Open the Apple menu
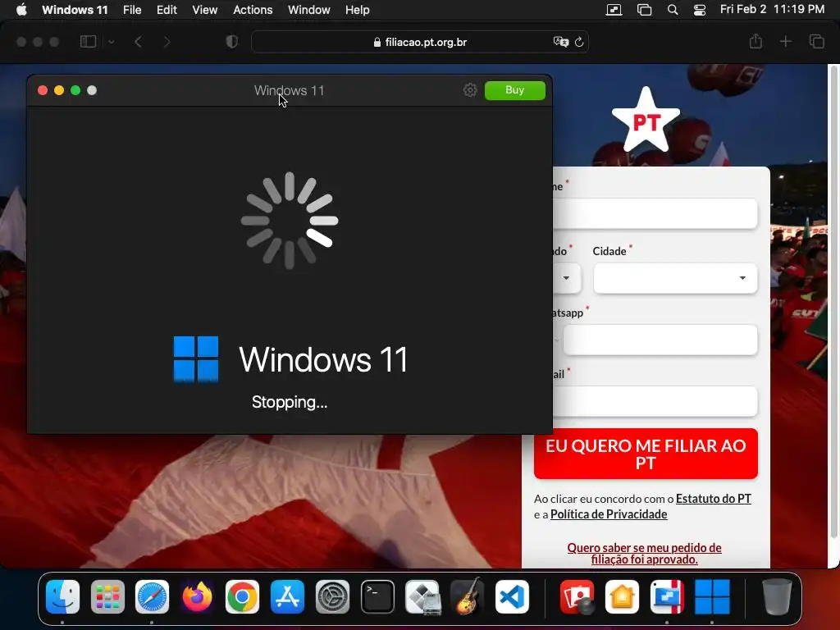This screenshot has width=840, height=630. (x=21, y=10)
